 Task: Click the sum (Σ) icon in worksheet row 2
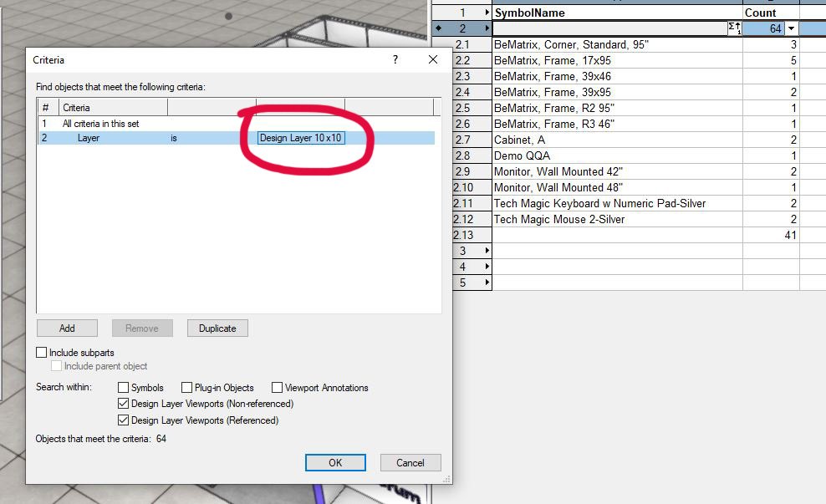(x=734, y=28)
